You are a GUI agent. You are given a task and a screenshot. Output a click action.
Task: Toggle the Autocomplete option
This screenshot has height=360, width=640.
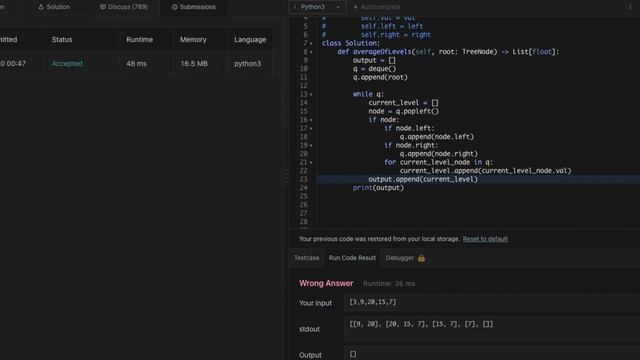pyautogui.click(x=377, y=7)
